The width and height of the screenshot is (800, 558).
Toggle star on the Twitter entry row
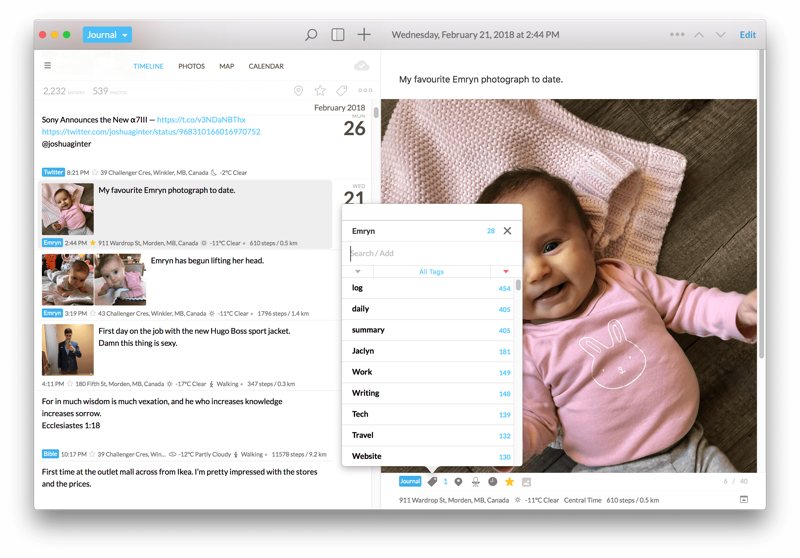94,172
